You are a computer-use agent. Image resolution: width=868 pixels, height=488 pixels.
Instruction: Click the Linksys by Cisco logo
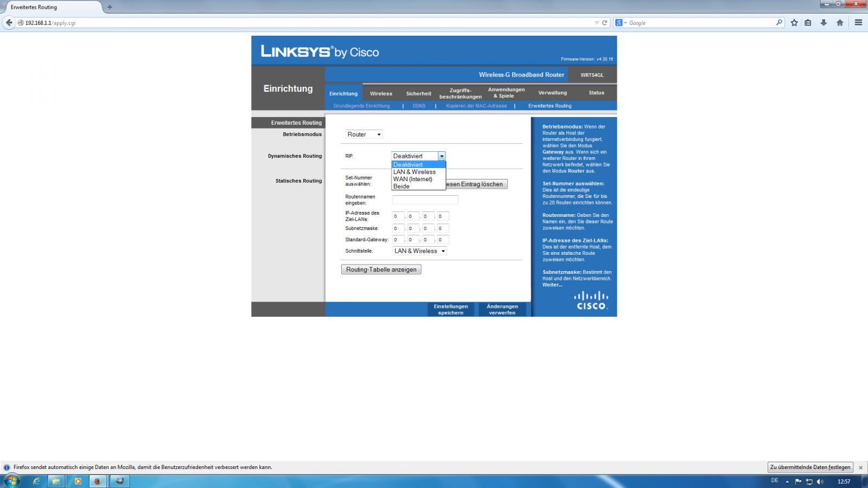pyautogui.click(x=320, y=52)
